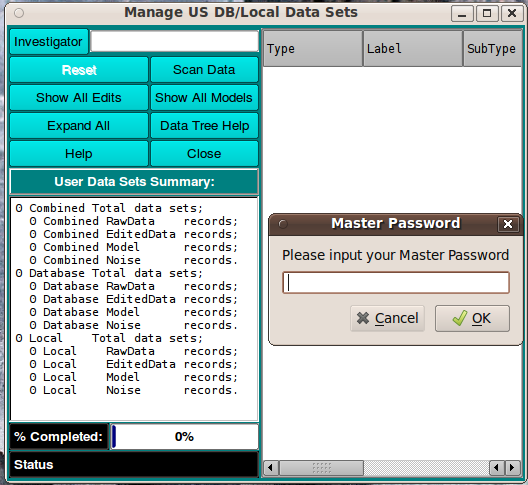
Task: Click the Investigator name text field
Action: [x=174, y=42]
